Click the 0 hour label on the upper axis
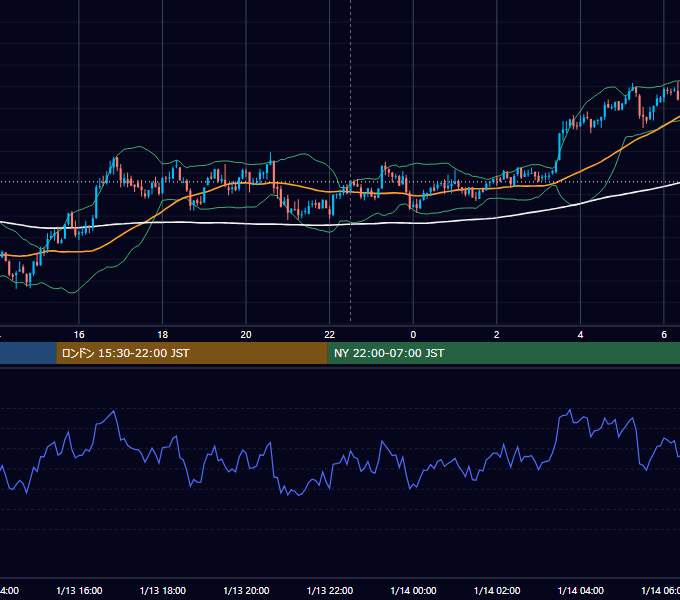 413,335
